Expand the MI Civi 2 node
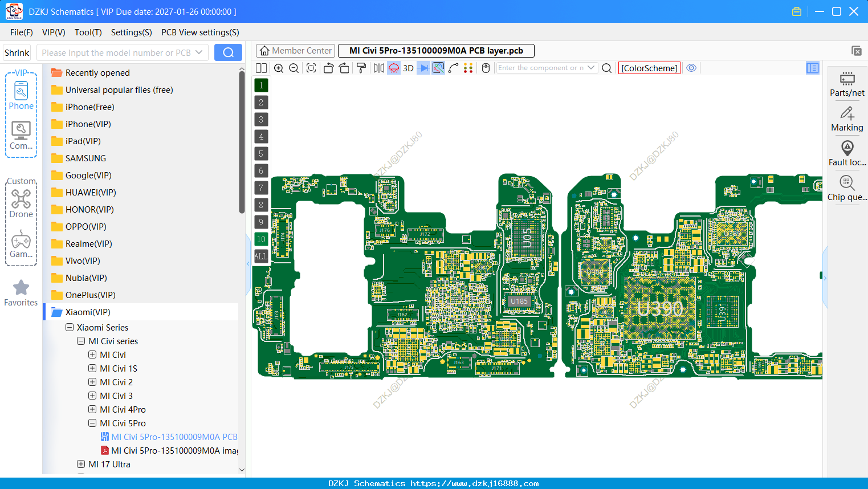Image resolution: width=868 pixels, height=489 pixels. [92, 382]
